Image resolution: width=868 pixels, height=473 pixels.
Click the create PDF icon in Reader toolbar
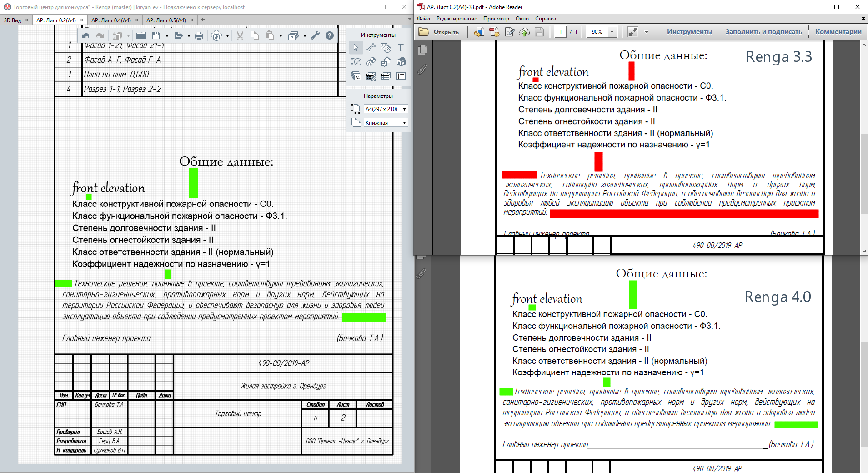[494, 32]
